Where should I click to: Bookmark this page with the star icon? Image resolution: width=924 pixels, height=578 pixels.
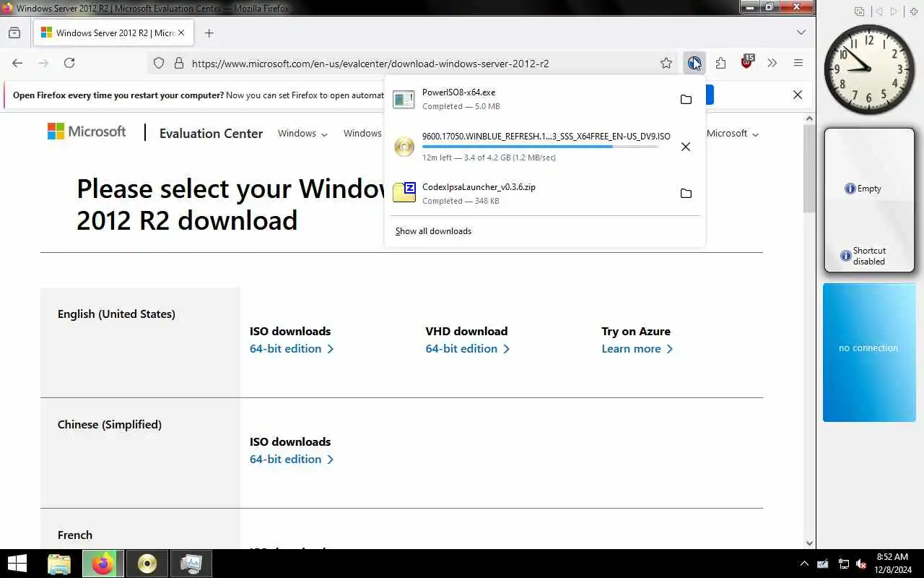(x=666, y=63)
